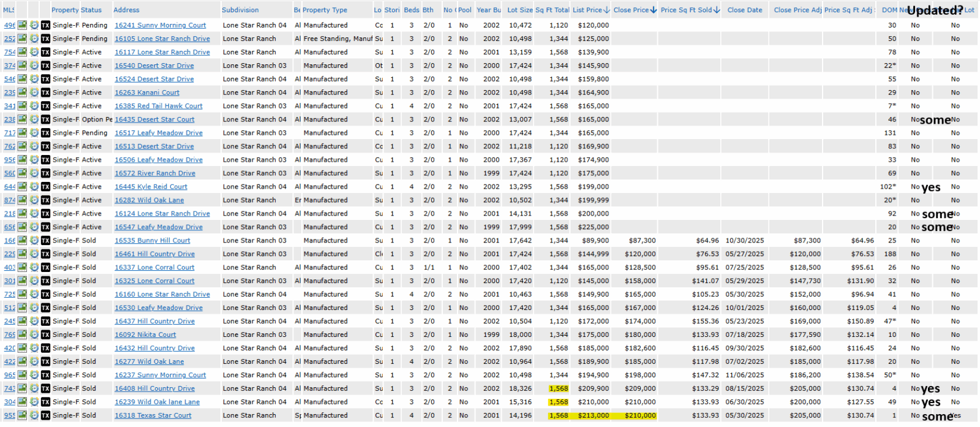Open the 16282 Wild Oak Lane listing
Image resolution: width=980 pixels, height=427 pixels.
click(x=149, y=200)
